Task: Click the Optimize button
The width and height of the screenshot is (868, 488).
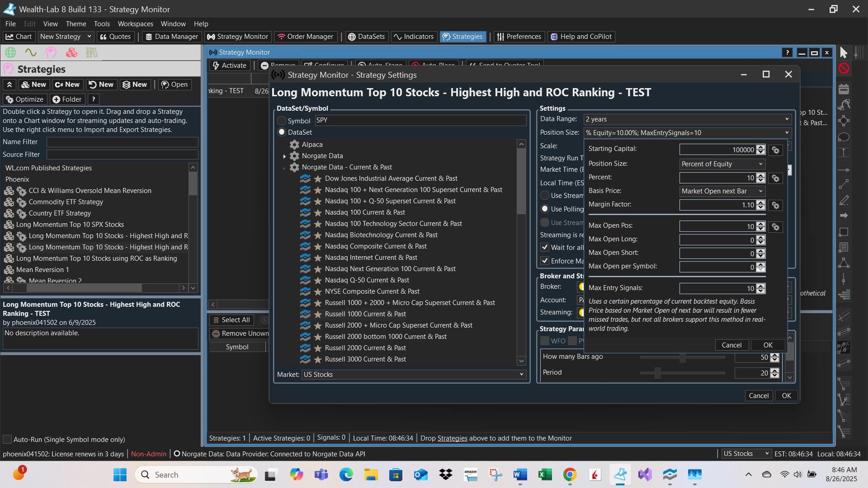Action: 24,99
